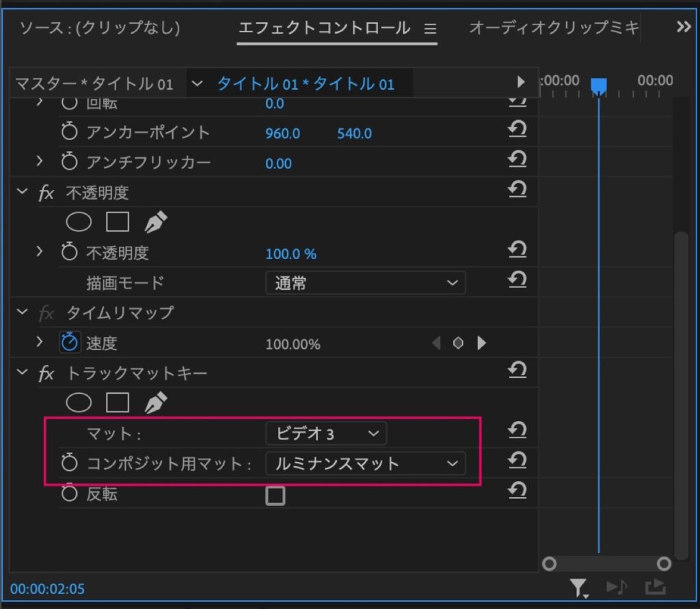The width and height of the screenshot is (700, 609).
Task: Reset the 不透明度 effect
Action: coord(517,189)
